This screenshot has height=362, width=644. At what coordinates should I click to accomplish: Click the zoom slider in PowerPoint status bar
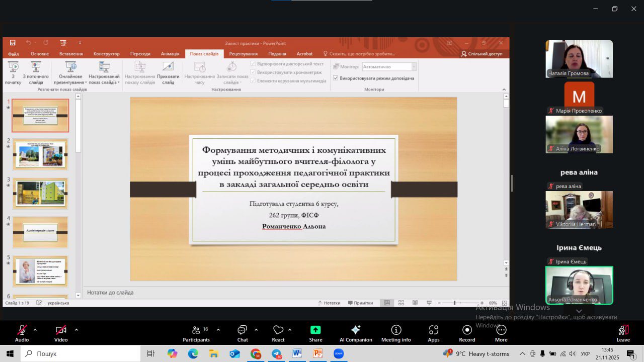point(454,303)
